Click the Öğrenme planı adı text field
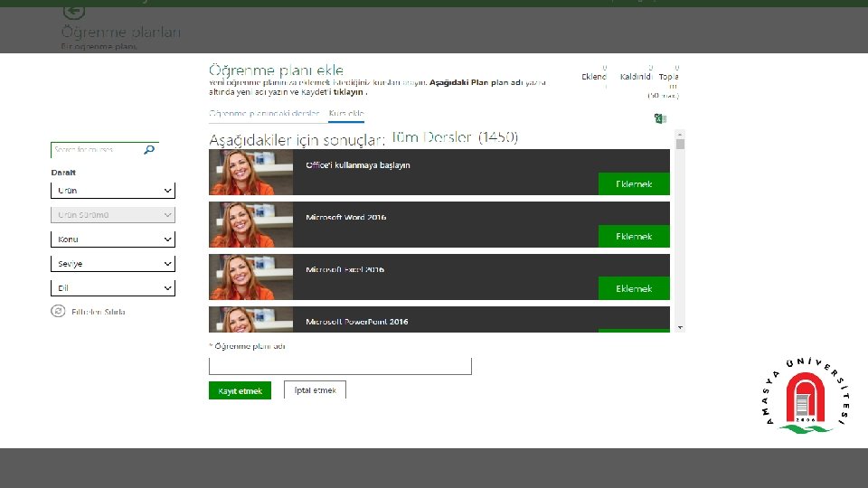The image size is (868, 488). (x=340, y=366)
